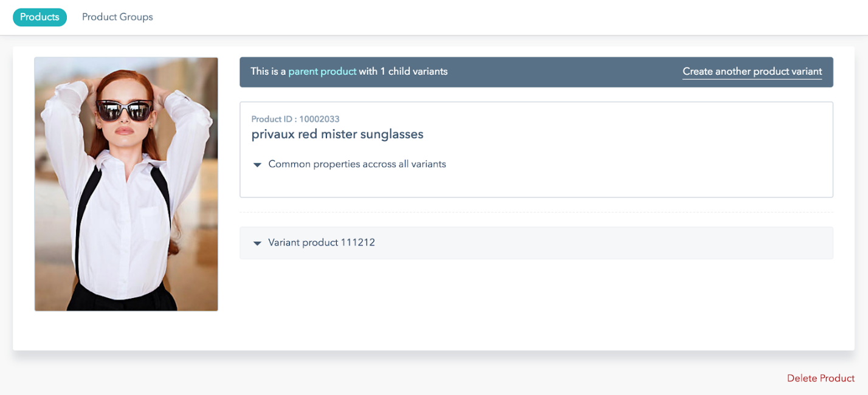868x395 pixels.
Task: Open the Product Groups tab
Action: [x=117, y=17]
